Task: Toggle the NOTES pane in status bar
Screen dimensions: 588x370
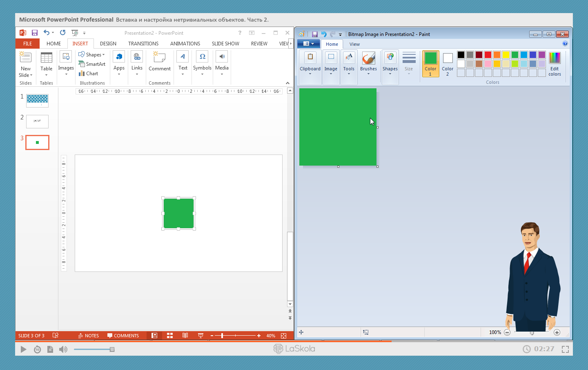Action: (89, 336)
